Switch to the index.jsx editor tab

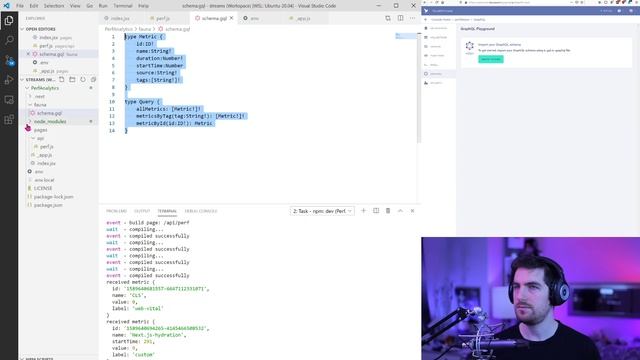coord(120,18)
